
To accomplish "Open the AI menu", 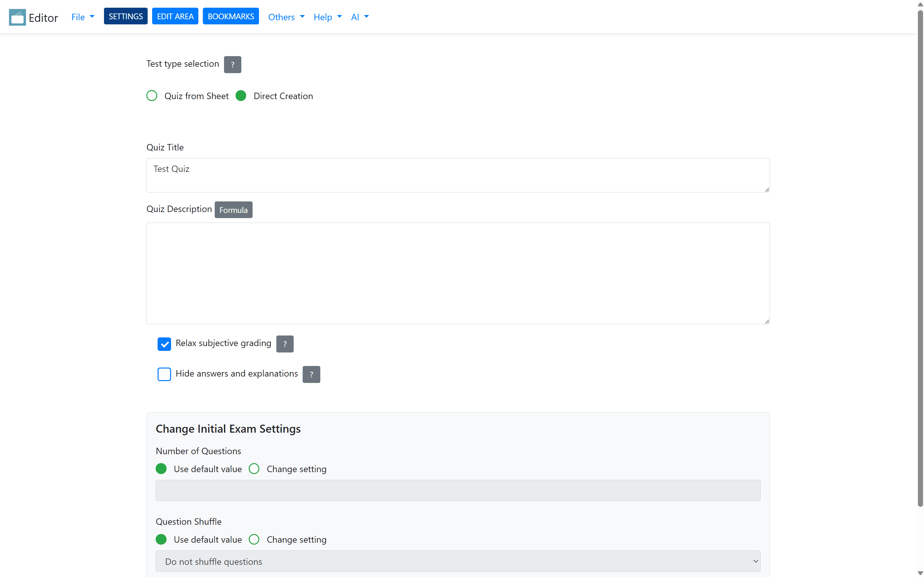I will (359, 17).
